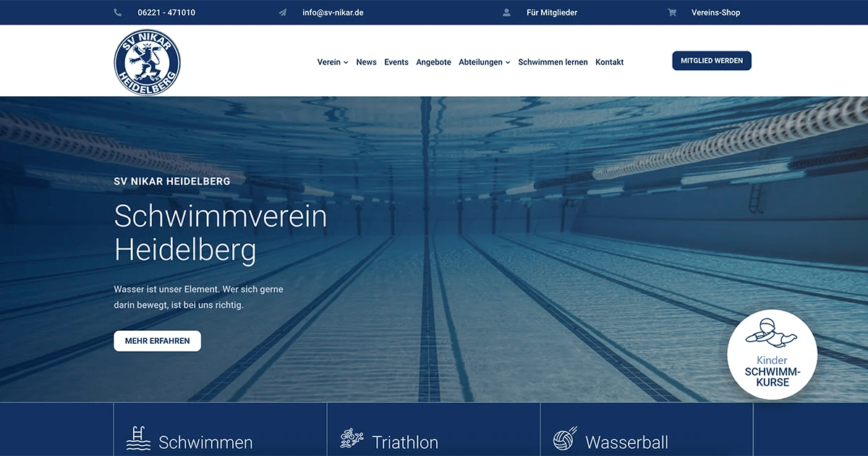Go to the Vereins-Shop link
This screenshot has width=868, height=456.
[716, 12]
